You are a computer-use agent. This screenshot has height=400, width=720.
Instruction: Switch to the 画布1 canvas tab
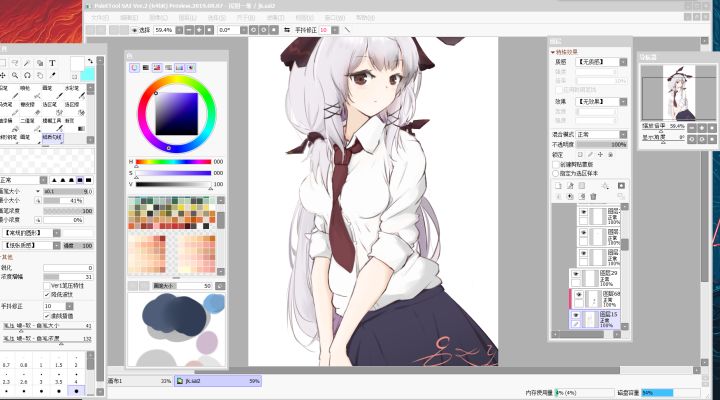[x=140, y=381]
